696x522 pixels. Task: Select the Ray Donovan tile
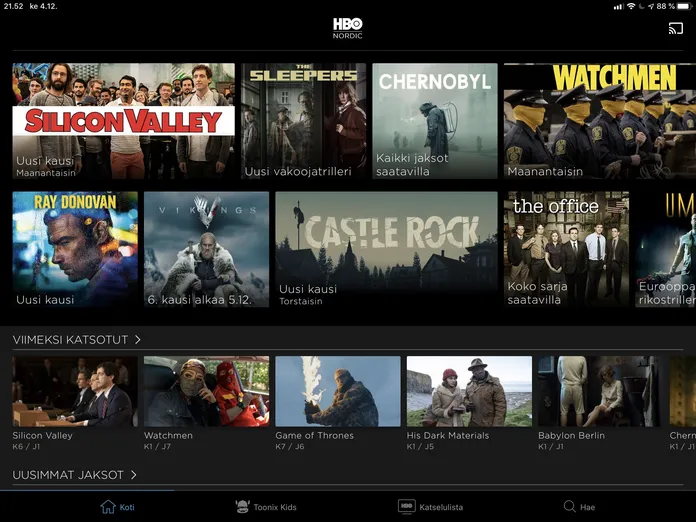coord(75,249)
